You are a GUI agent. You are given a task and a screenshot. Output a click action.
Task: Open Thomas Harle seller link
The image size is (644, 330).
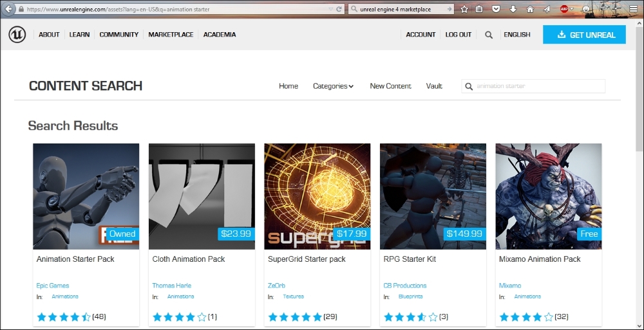172,286
